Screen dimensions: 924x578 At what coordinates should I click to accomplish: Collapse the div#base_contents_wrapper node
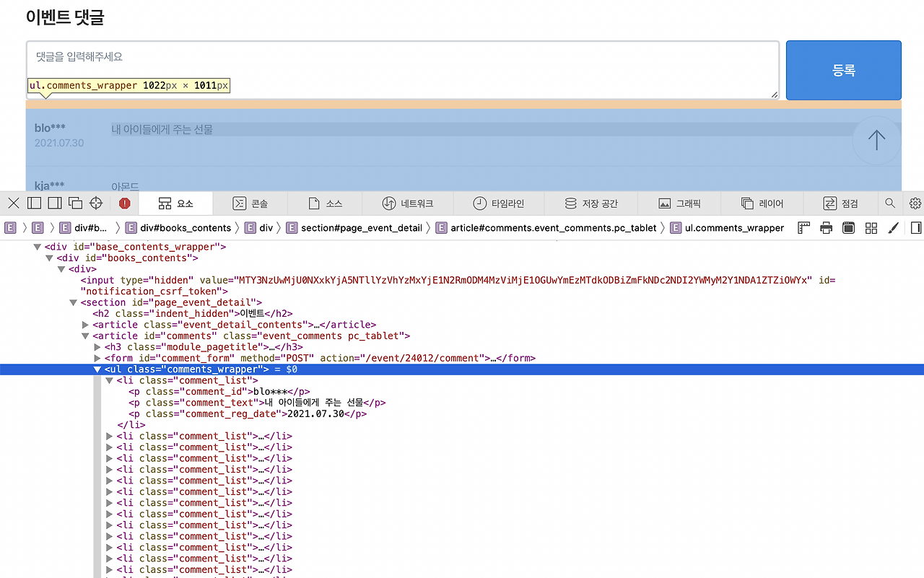(38, 247)
